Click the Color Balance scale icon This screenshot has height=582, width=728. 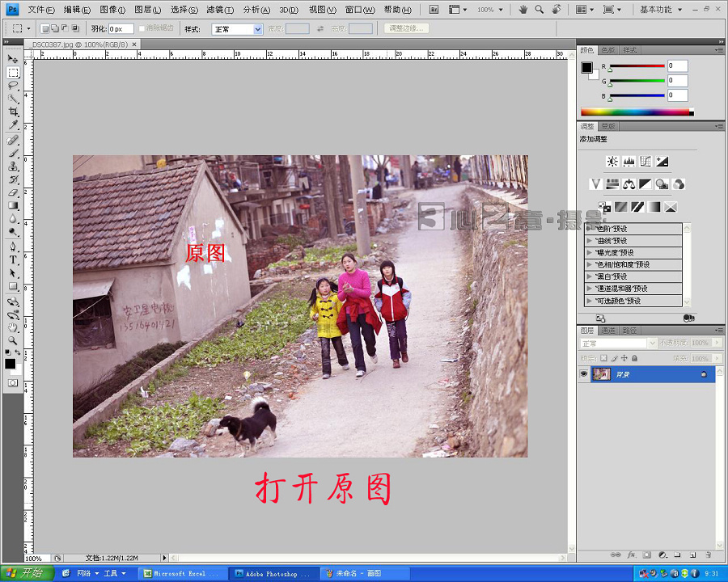(x=629, y=184)
